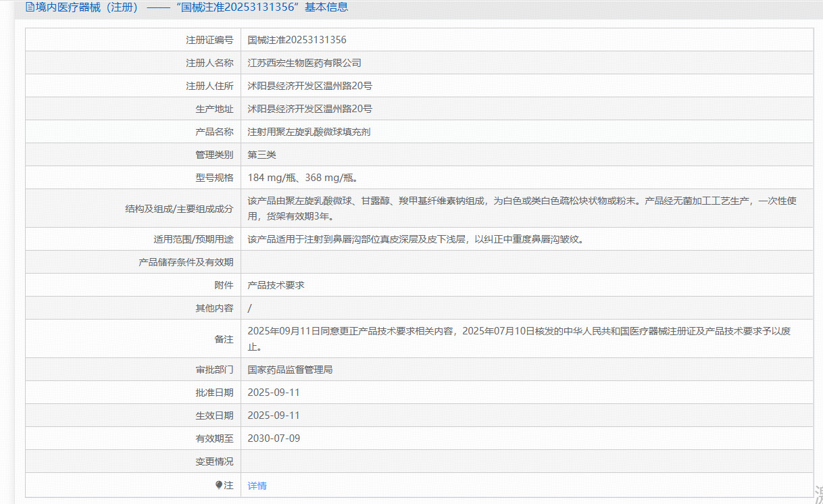Viewport: 823px width, 504px height.
Task: Click the 备注 remark text
Action: tap(520, 338)
